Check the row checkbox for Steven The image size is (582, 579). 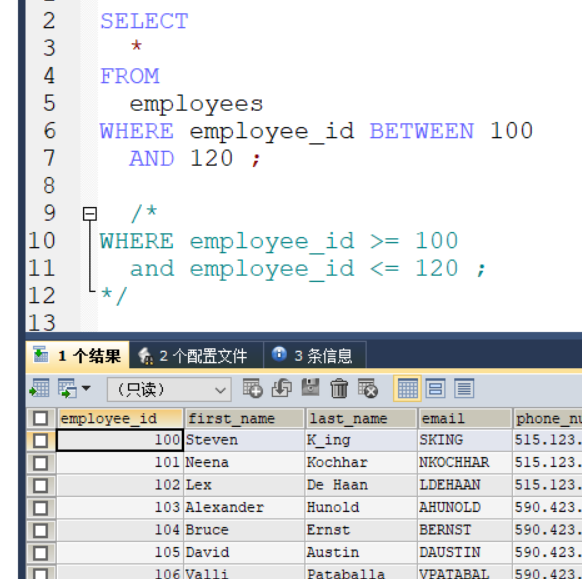pos(40,441)
